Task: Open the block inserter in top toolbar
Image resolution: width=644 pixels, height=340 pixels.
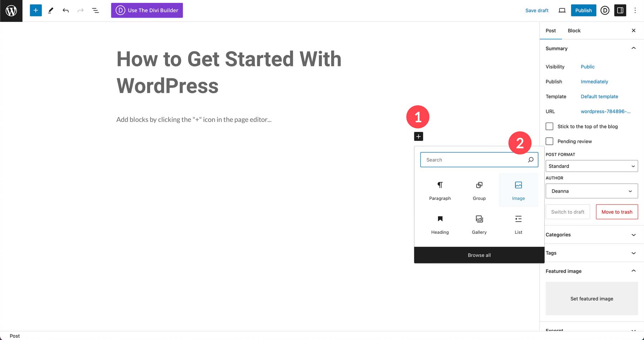Action: pyautogui.click(x=36, y=10)
